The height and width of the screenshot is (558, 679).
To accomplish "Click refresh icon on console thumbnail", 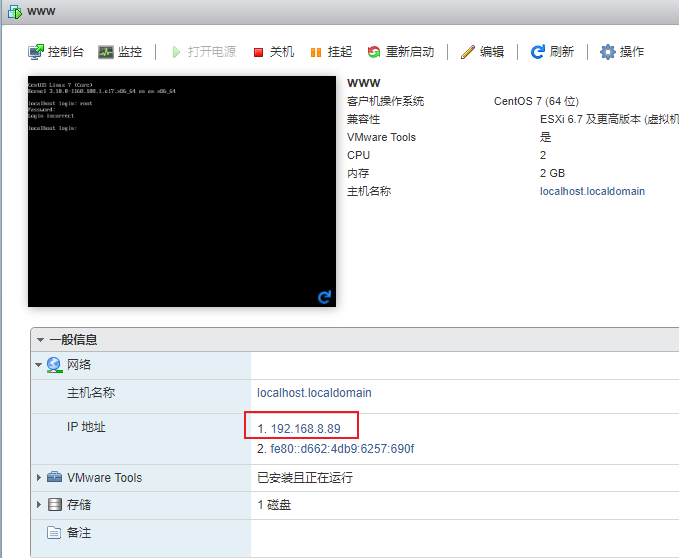I will (x=324, y=297).
